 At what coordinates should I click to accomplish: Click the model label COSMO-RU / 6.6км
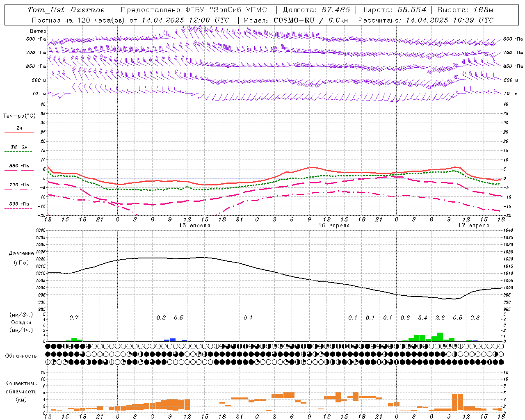pyautogui.click(x=310, y=20)
